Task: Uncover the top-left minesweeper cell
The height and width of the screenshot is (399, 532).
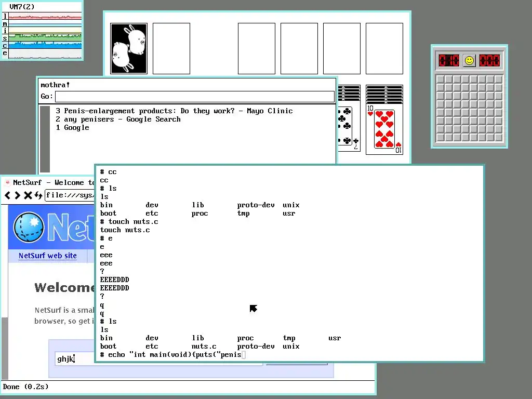Action: (441, 79)
